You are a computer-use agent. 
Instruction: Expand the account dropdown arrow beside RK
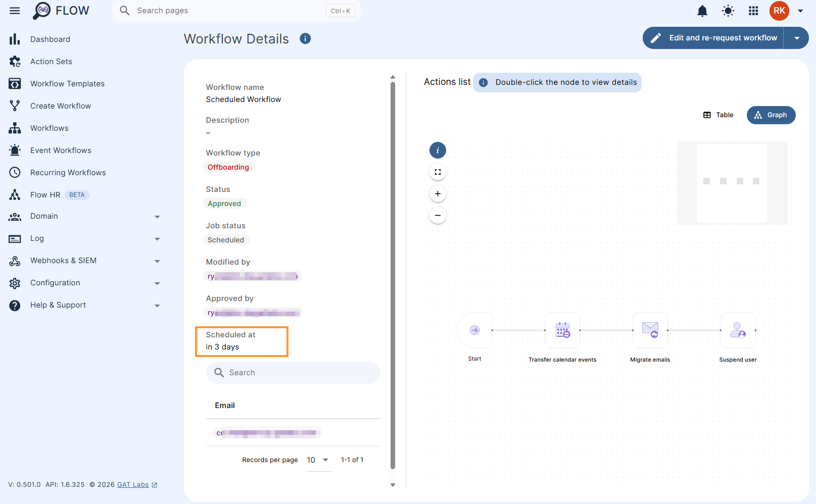[x=800, y=11]
